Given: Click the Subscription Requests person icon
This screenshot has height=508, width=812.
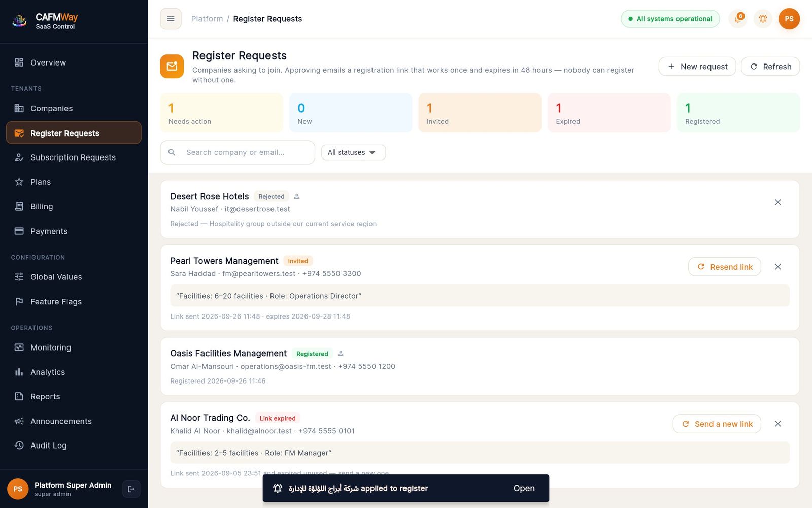Looking at the screenshot, I should tap(19, 157).
